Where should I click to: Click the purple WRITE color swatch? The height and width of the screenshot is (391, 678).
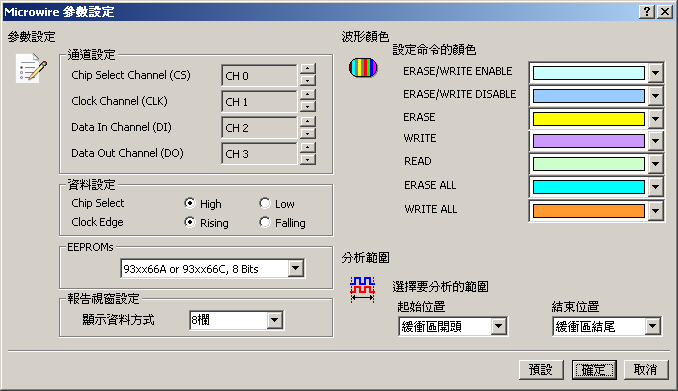click(589, 141)
